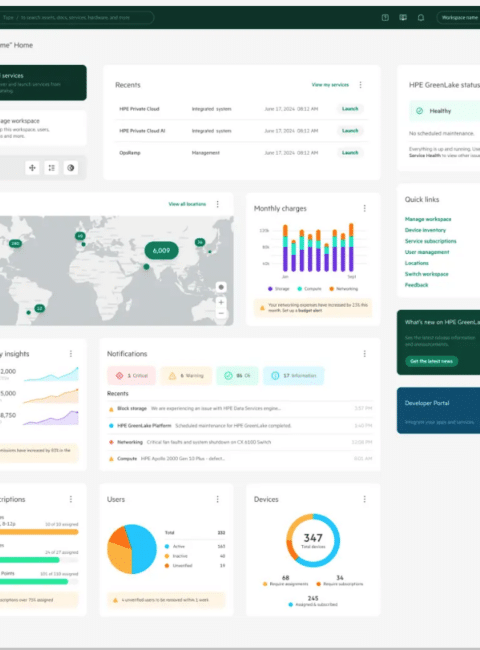Open the documentation book icon in top bar
The height and width of the screenshot is (650, 480).
[403, 17]
